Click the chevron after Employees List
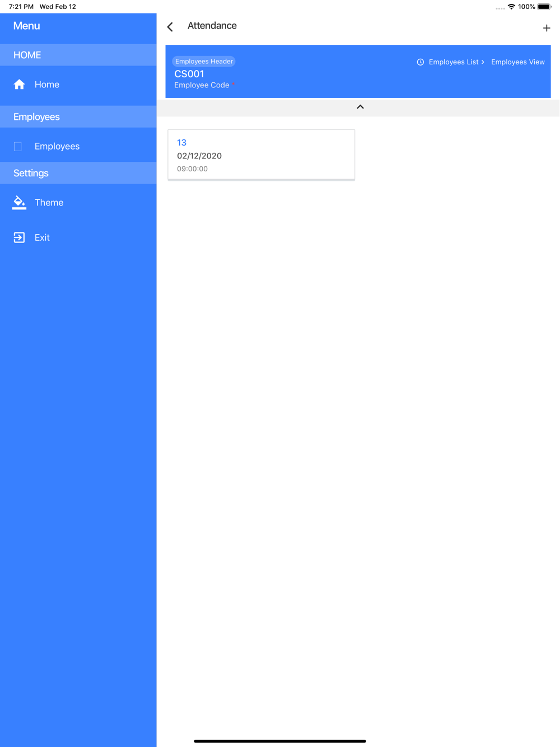 [483, 62]
